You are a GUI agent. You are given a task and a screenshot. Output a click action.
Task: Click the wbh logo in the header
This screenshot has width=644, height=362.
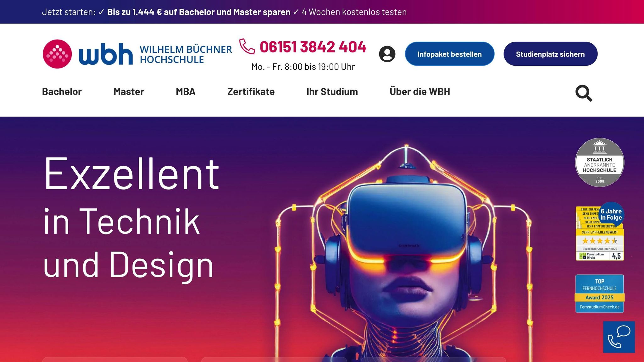click(x=88, y=54)
